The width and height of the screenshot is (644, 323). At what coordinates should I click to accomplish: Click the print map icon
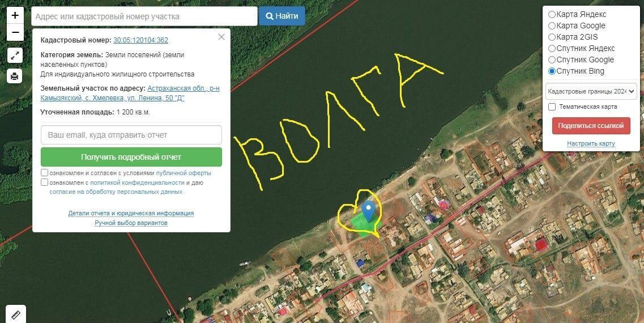[x=15, y=76]
